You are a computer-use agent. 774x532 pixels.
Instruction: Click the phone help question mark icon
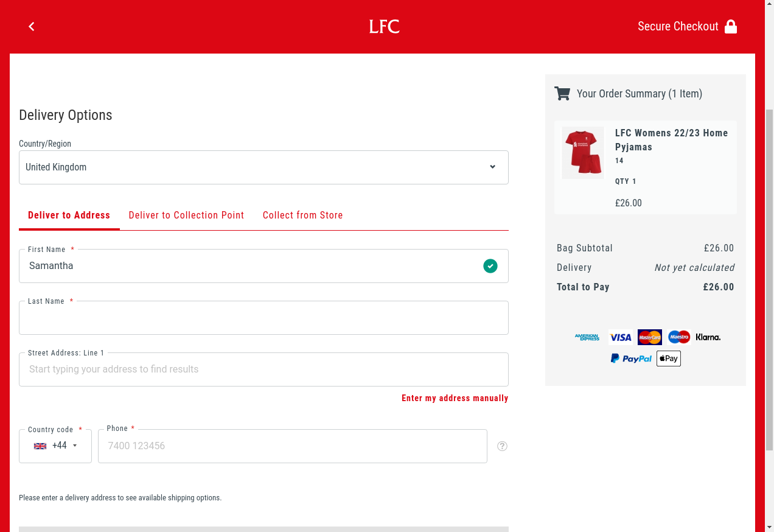coord(502,446)
